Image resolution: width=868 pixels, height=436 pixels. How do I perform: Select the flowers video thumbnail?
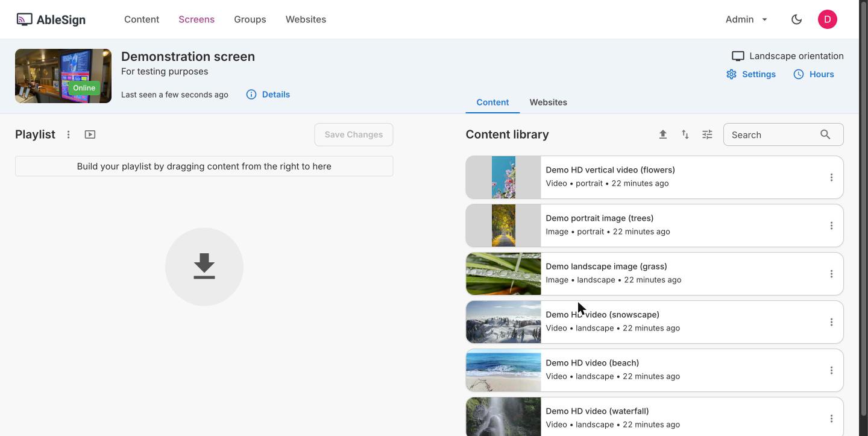(503, 177)
